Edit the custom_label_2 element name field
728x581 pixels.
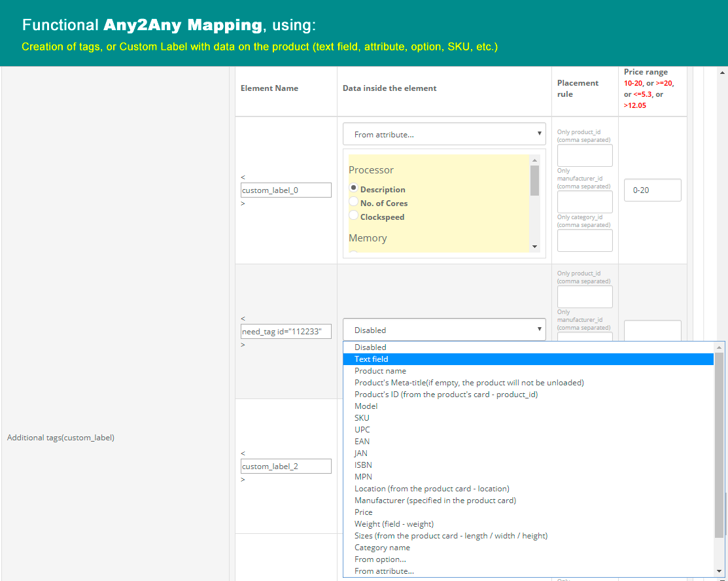[286, 466]
